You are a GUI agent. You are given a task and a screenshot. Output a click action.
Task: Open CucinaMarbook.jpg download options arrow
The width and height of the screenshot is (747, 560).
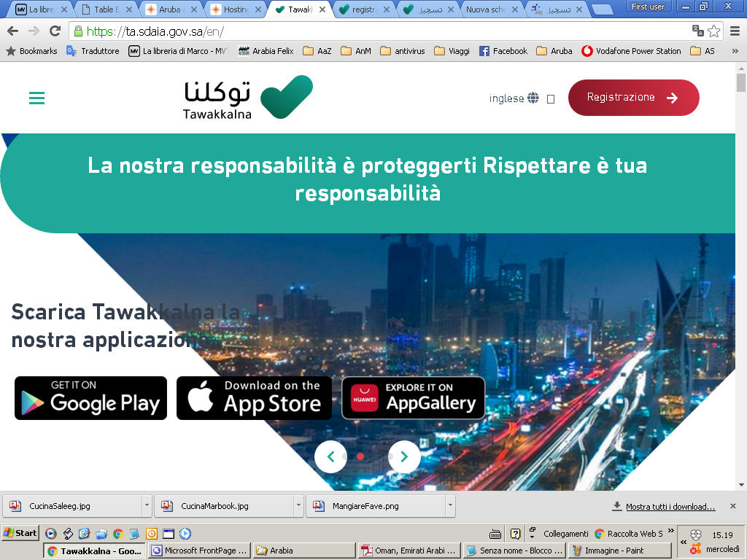coord(298,505)
